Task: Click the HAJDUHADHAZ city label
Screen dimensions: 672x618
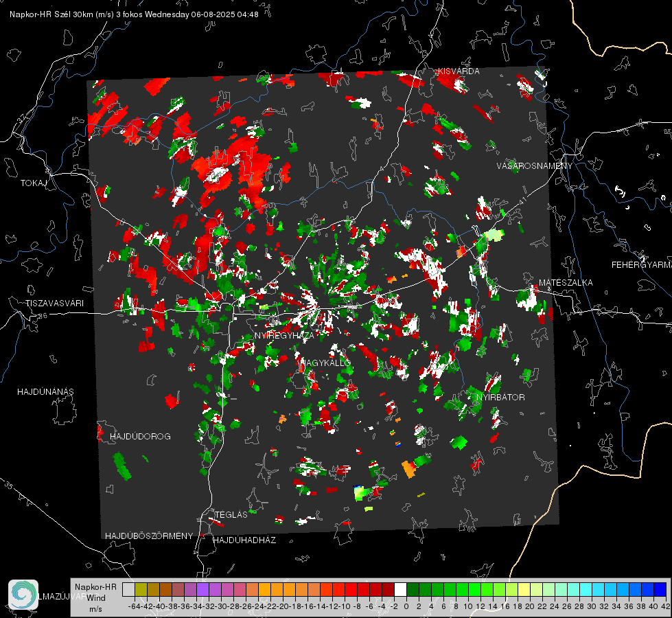Action: tap(244, 540)
